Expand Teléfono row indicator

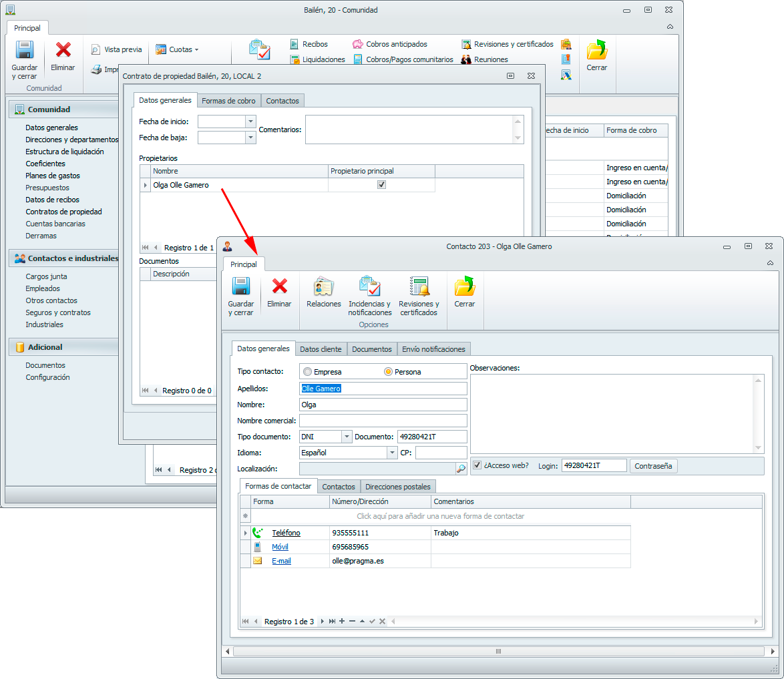pos(246,533)
